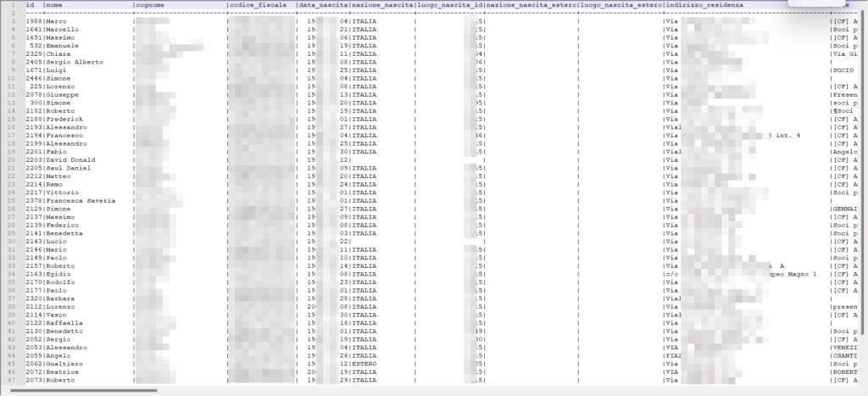Place cursor on 'ESTERO' nation value

[365, 364]
